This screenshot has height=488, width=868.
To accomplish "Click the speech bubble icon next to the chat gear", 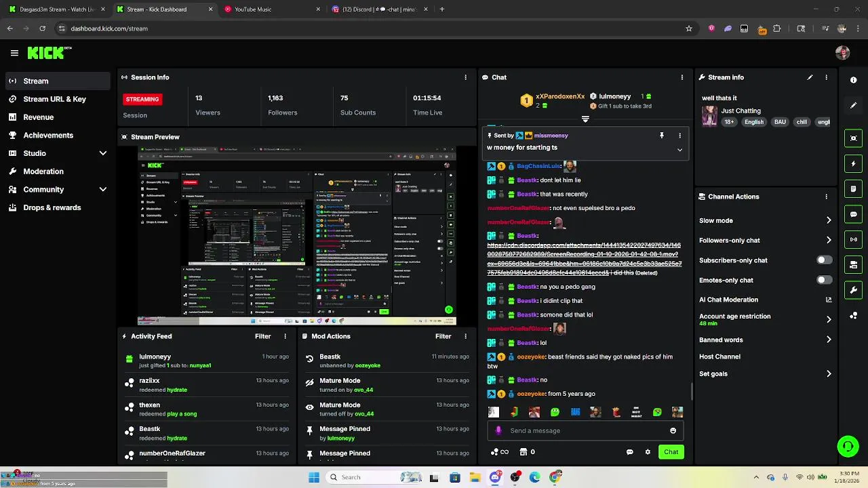I will pyautogui.click(x=629, y=452).
